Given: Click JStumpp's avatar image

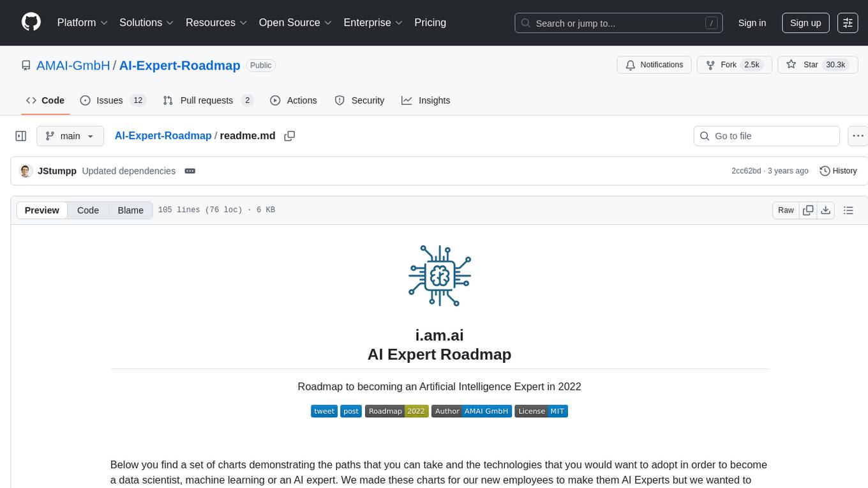Looking at the screenshot, I should [26, 171].
